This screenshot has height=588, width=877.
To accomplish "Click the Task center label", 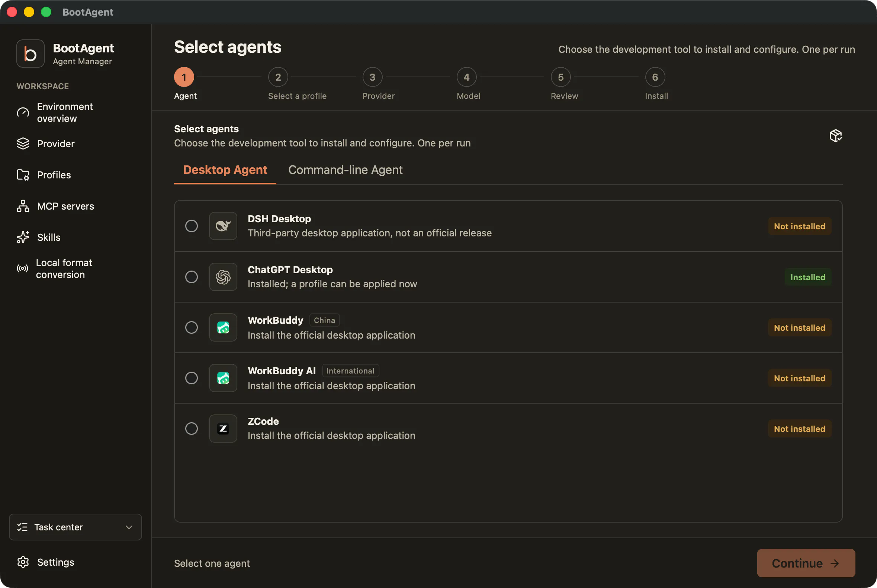I will pos(58,527).
